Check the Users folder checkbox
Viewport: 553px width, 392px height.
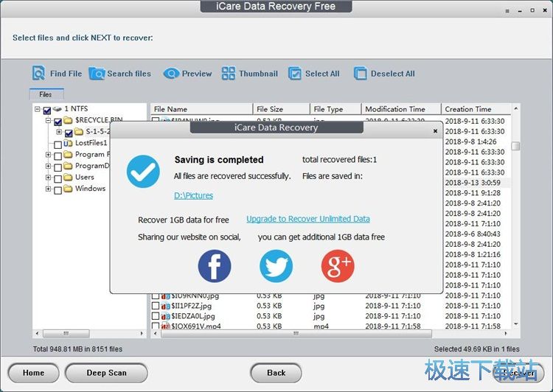click(58, 179)
